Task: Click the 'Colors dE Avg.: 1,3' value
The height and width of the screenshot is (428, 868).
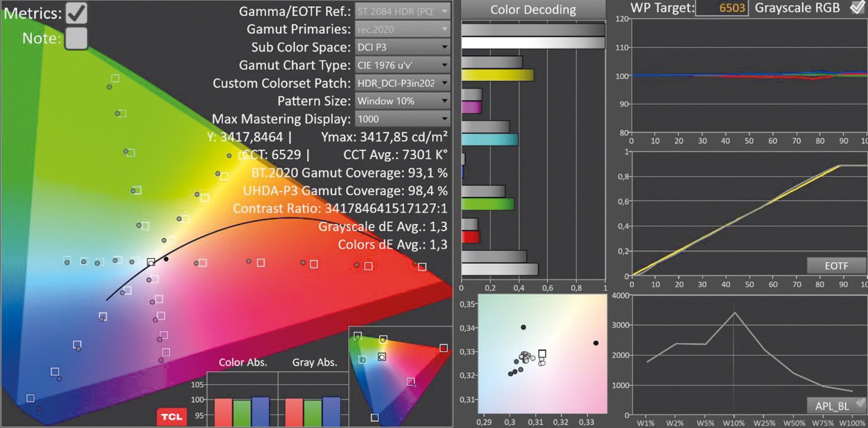Action: click(393, 244)
